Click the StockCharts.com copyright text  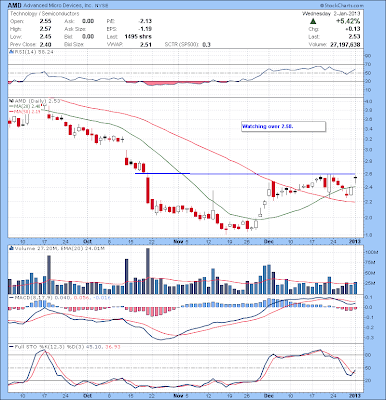pos(342,6)
